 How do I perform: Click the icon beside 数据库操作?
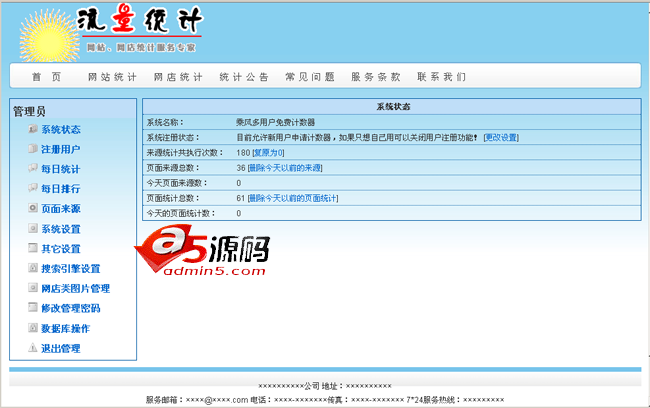(33, 328)
